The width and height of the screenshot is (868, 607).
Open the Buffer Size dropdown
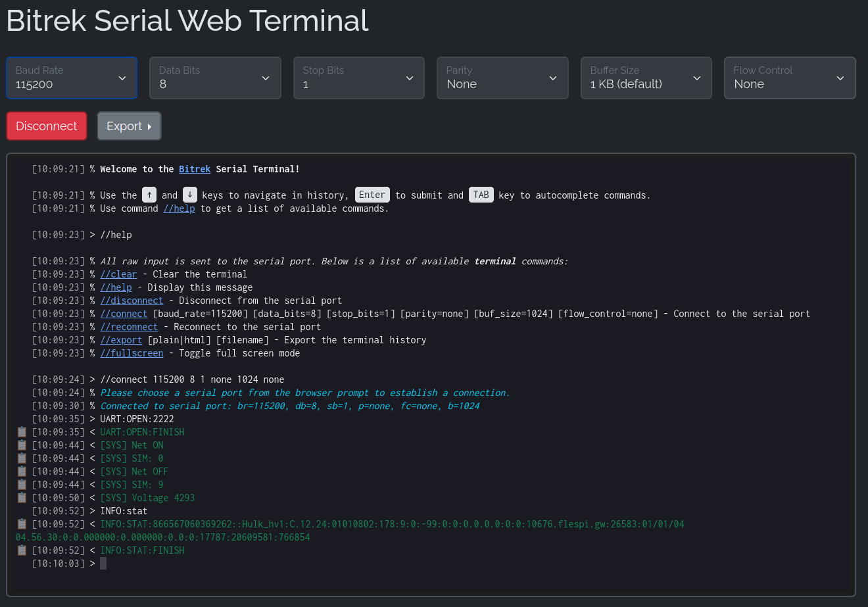coord(646,78)
